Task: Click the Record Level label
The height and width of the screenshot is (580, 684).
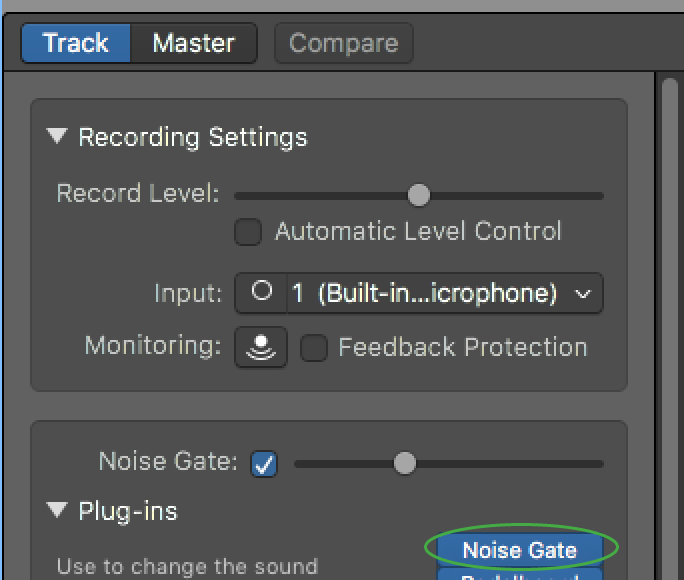Action: coord(137,194)
